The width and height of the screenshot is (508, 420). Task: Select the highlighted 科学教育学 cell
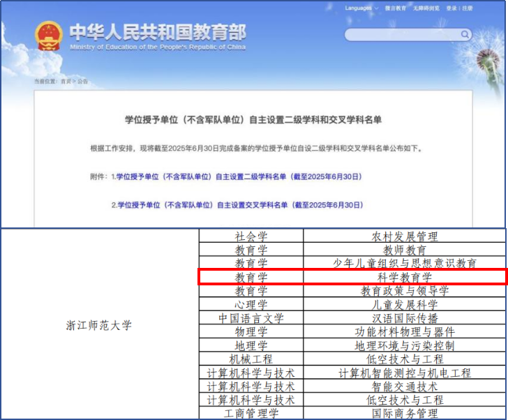tap(404, 277)
